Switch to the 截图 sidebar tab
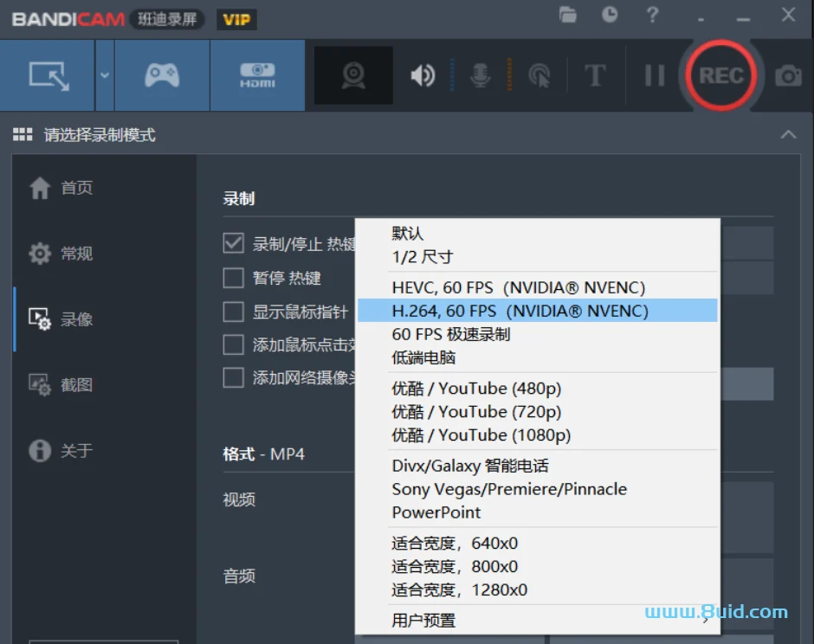 (77, 384)
